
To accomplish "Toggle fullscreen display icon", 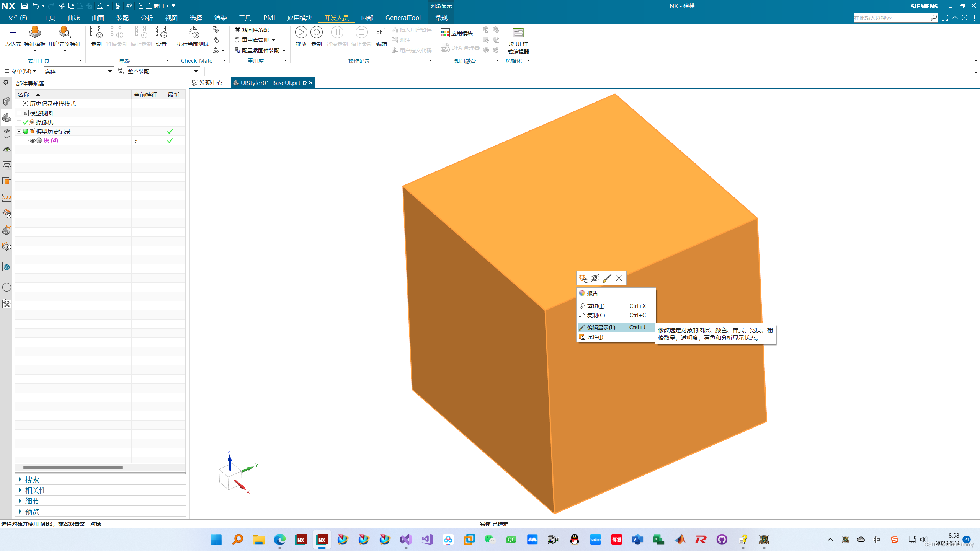I will click(x=944, y=18).
